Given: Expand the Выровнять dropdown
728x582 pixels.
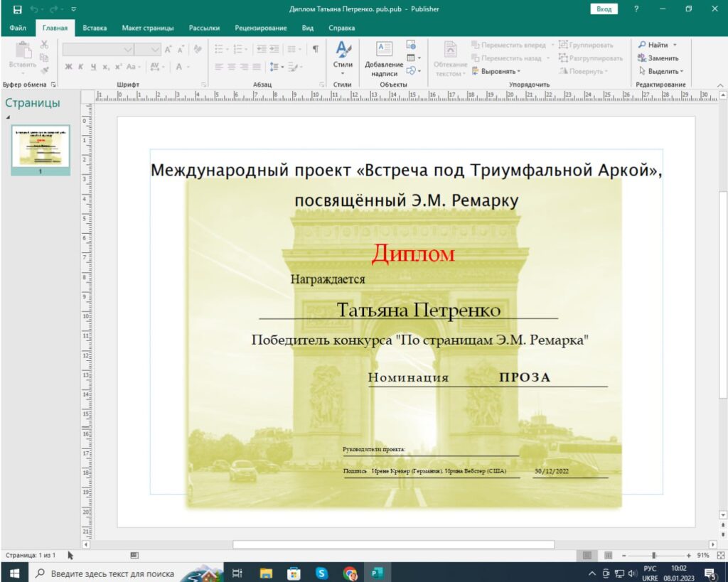Looking at the screenshot, I should [x=500, y=71].
